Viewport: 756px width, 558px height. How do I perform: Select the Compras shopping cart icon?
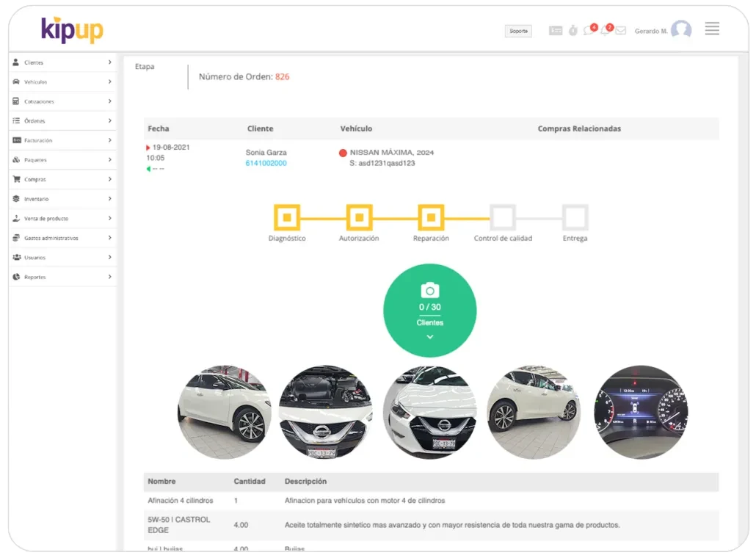click(x=16, y=178)
